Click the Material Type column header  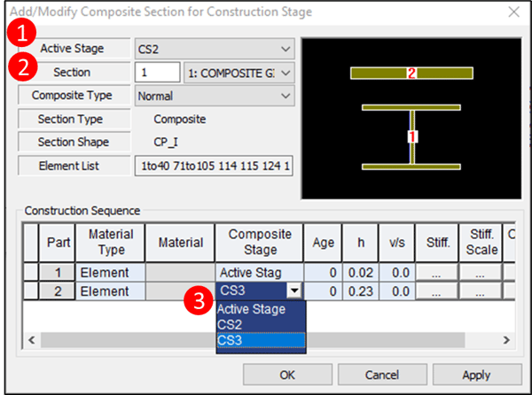point(111,242)
